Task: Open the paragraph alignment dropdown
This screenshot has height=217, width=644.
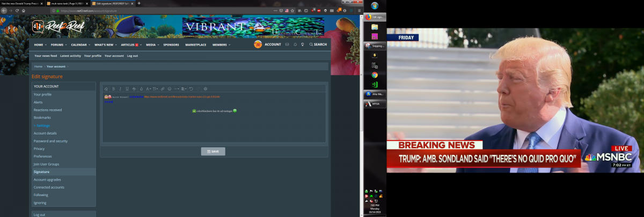Action: (x=184, y=89)
